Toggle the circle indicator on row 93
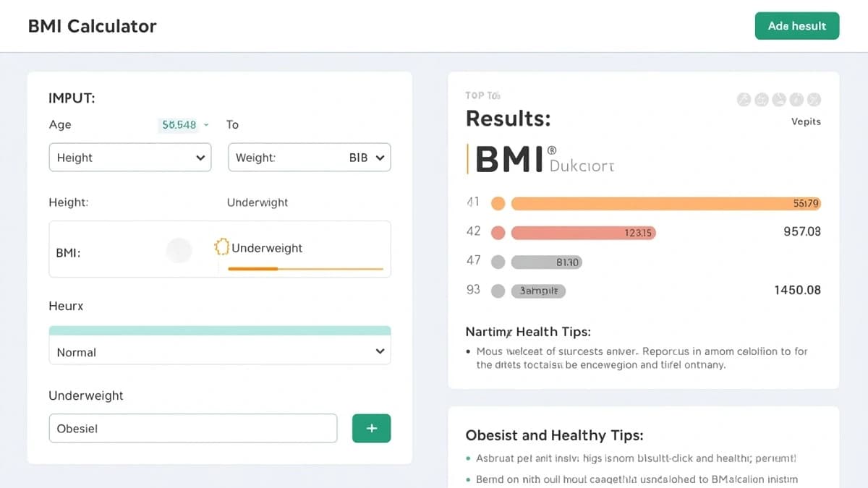 [498, 290]
